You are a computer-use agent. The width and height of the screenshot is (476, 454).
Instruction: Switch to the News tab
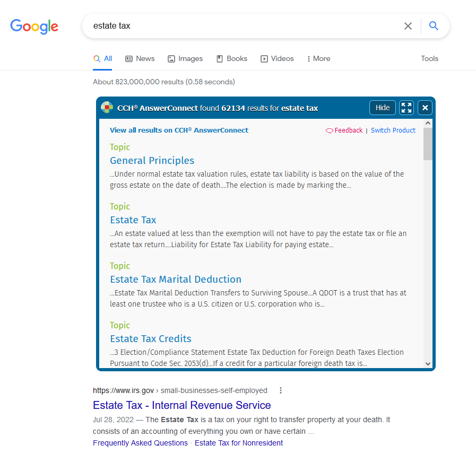click(x=140, y=59)
